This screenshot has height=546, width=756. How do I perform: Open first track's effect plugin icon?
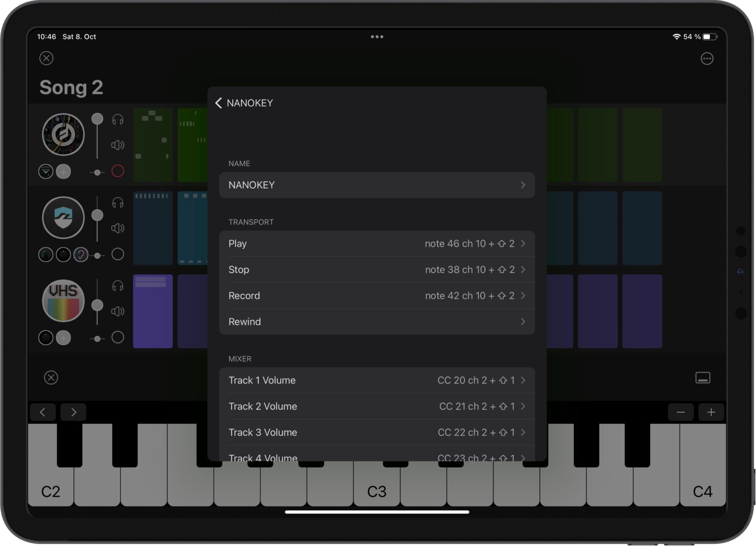click(46, 172)
